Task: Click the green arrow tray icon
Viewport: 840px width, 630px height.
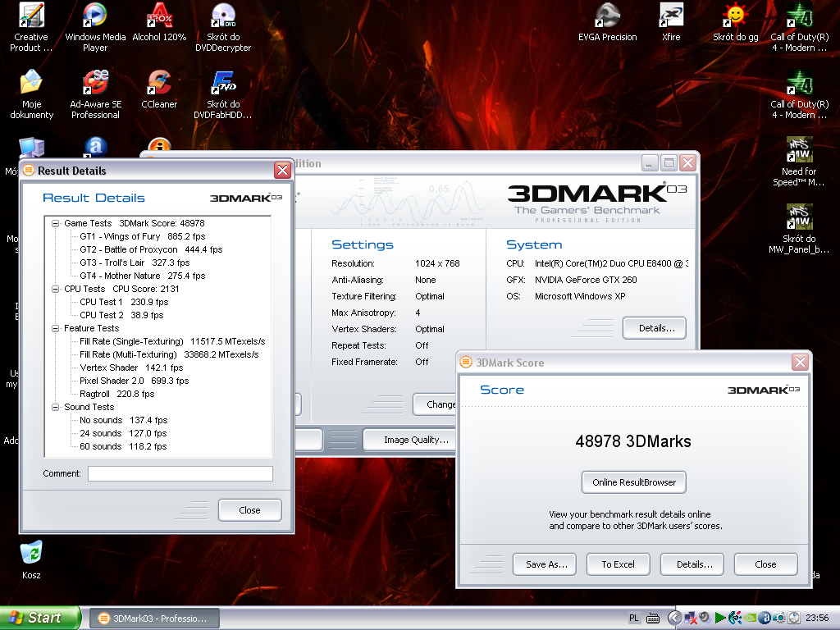Action: [x=720, y=619]
